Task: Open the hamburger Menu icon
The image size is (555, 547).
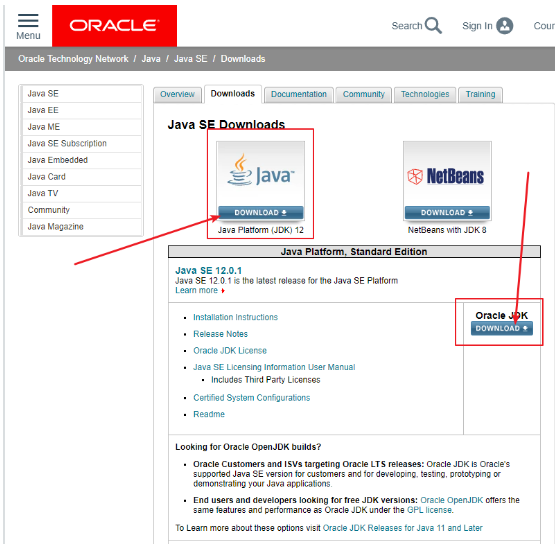Action: click(28, 21)
